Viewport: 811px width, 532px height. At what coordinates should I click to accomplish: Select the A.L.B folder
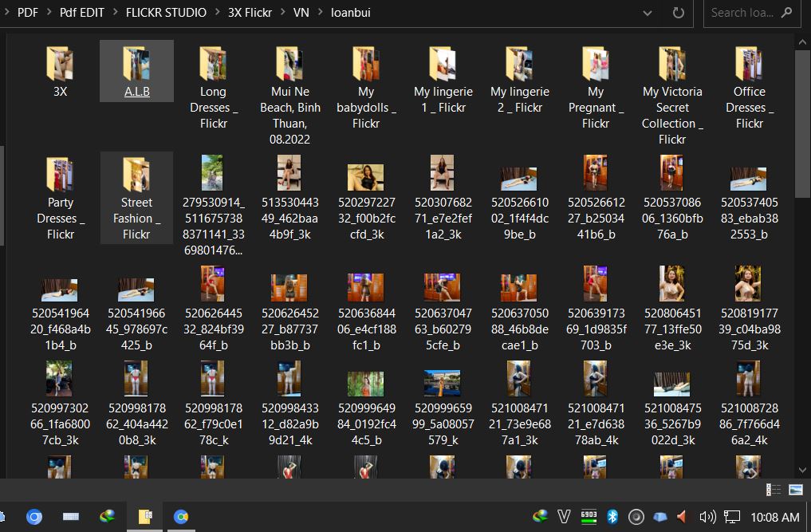pyautogui.click(x=136, y=72)
